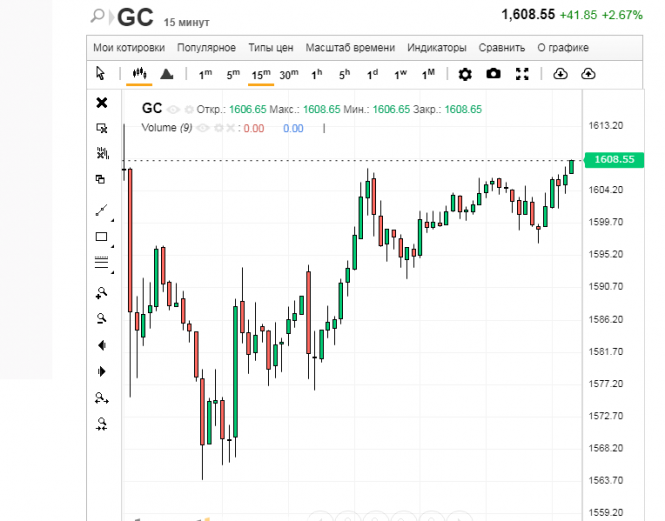Toggle visibility of the GC series
The image size is (665, 521).
[173, 110]
